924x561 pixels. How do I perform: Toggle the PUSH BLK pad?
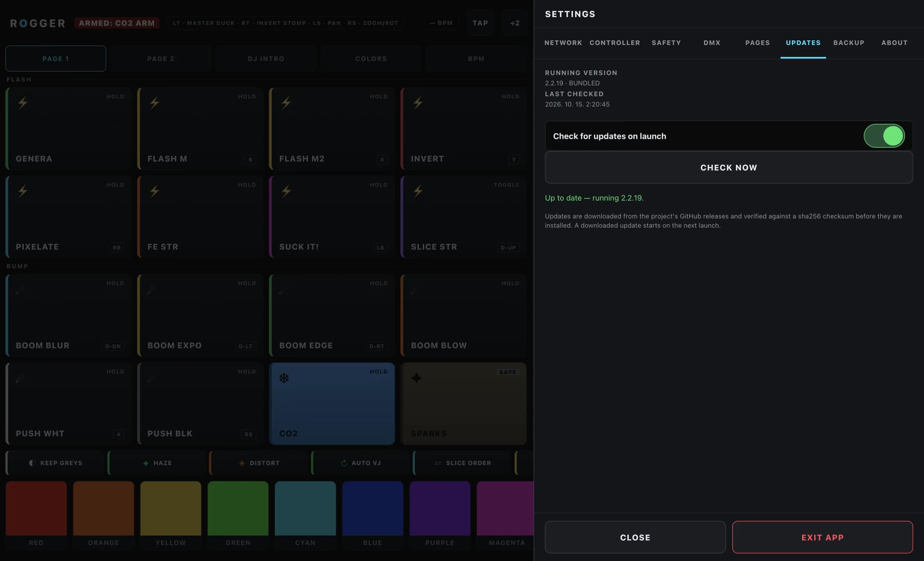[x=200, y=404]
